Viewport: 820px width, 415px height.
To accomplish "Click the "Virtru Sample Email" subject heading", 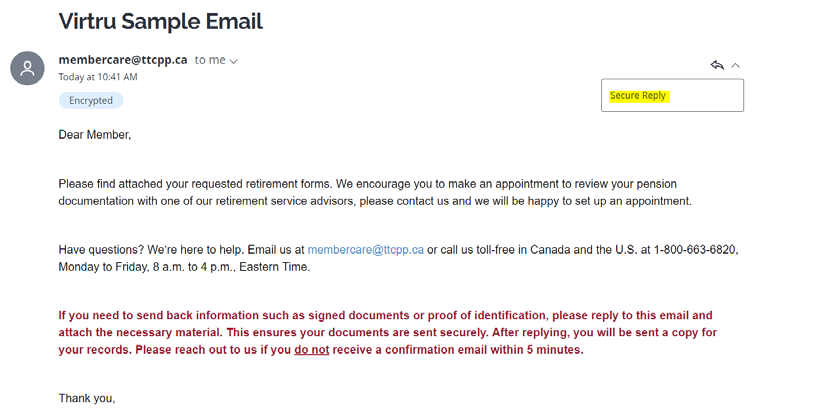I will [160, 20].
